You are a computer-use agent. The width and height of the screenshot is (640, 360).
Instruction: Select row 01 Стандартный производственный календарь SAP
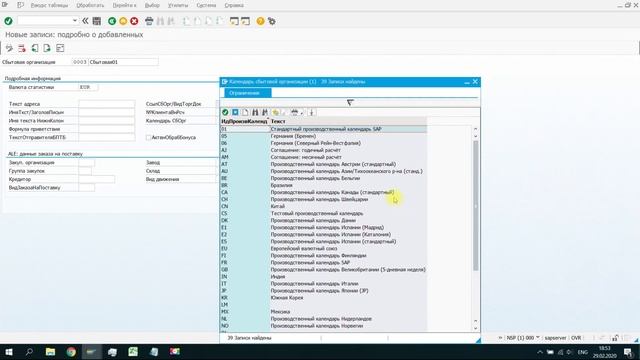324,129
